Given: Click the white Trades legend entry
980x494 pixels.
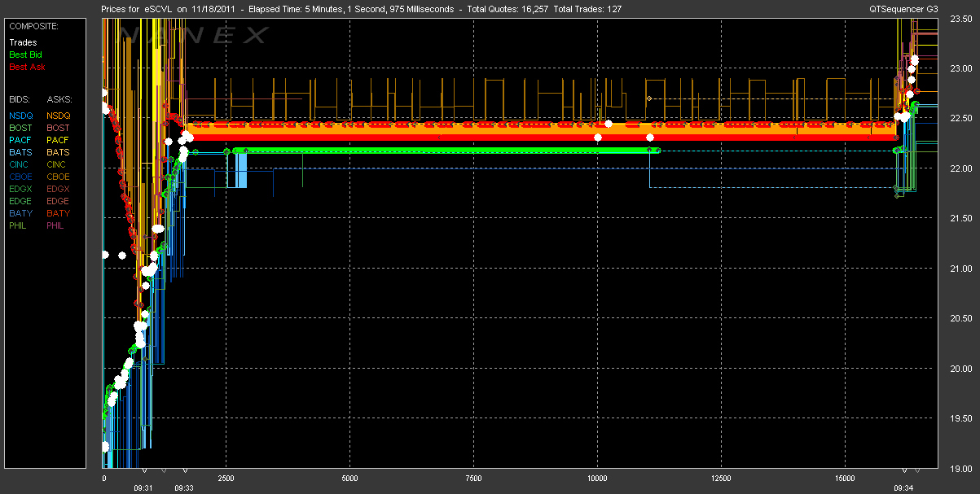Looking at the screenshot, I should (23, 42).
